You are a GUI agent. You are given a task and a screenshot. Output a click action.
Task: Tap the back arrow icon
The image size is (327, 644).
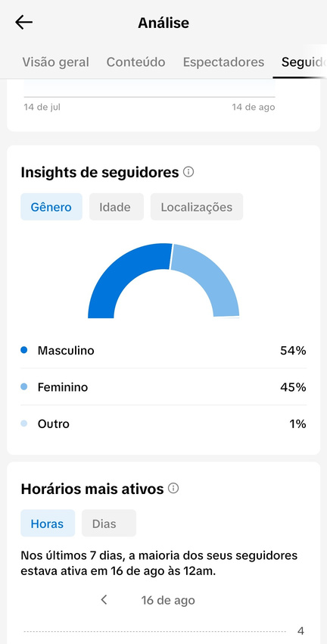click(x=23, y=23)
